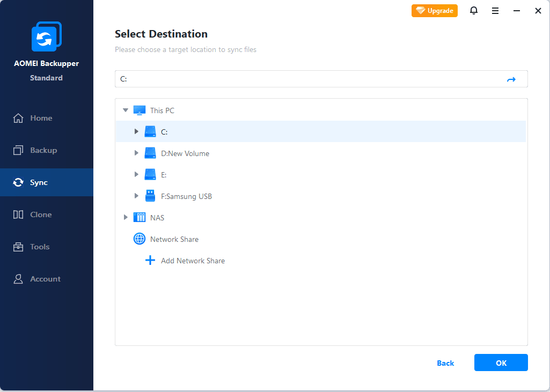Click the AOMEI Backupper logo icon
Image resolution: width=550 pixels, height=392 pixels.
[46, 37]
